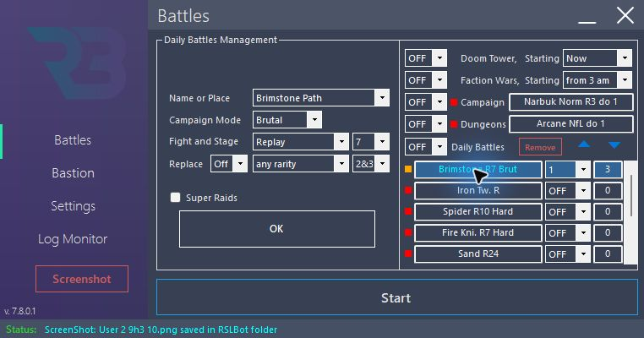Open Settings in sidebar
Screen dimensions: 644x338
point(73,205)
